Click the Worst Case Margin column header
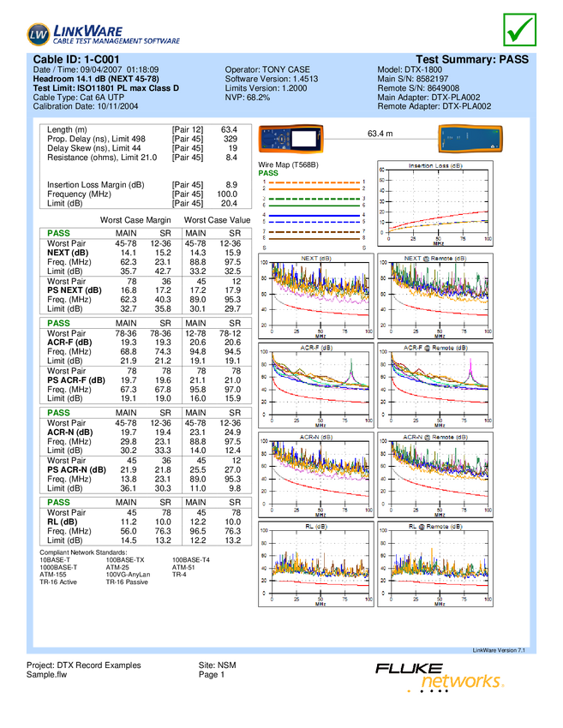This screenshot has height=728, width=563. click(135, 220)
